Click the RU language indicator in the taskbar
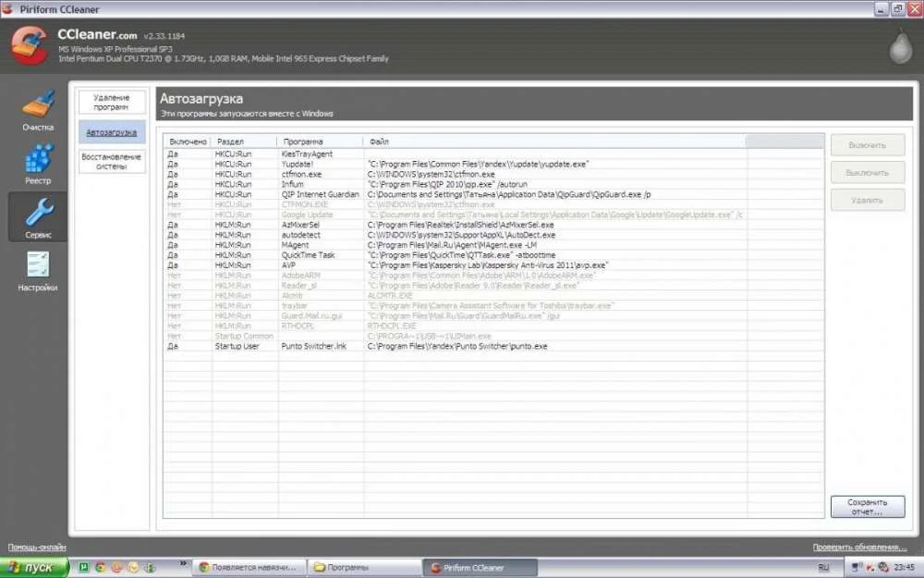Image resolution: width=924 pixels, height=578 pixels. (x=823, y=568)
